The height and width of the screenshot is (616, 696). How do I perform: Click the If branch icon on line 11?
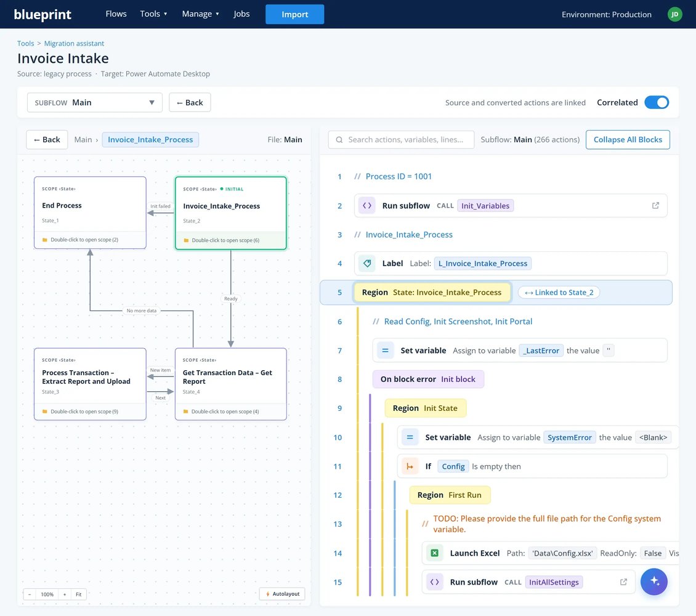click(x=410, y=466)
